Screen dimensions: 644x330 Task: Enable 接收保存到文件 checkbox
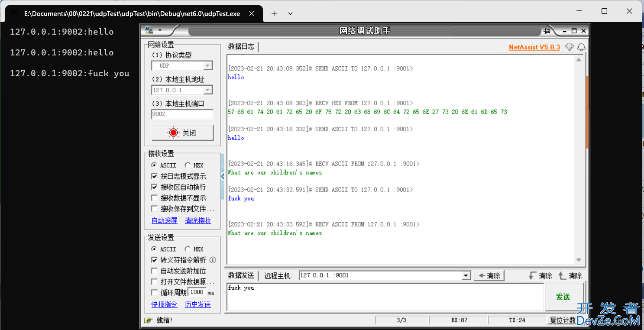point(154,209)
